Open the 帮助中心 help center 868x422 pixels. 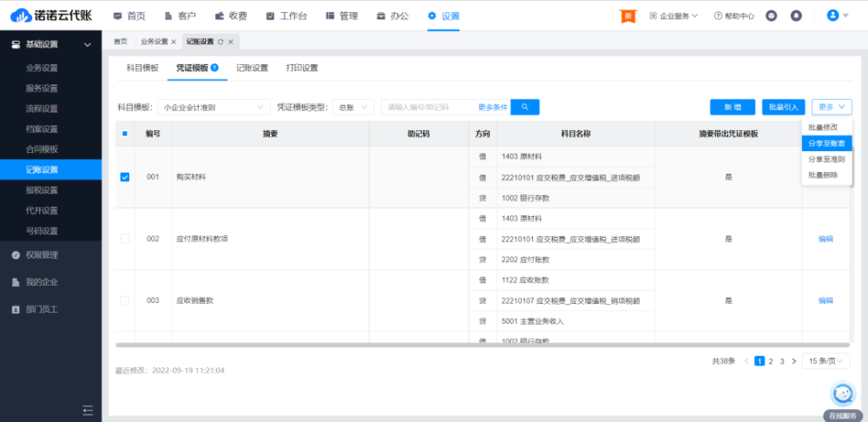(x=733, y=16)
